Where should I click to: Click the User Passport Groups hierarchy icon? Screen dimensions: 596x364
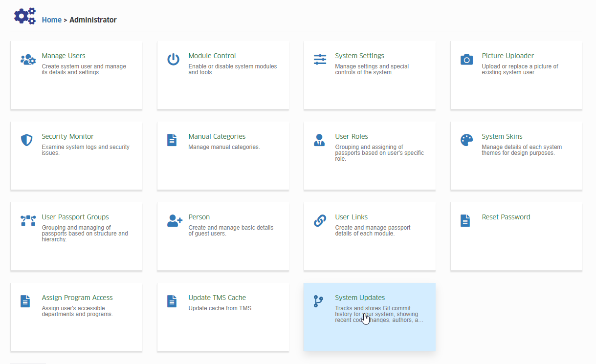tap(28, 221)
